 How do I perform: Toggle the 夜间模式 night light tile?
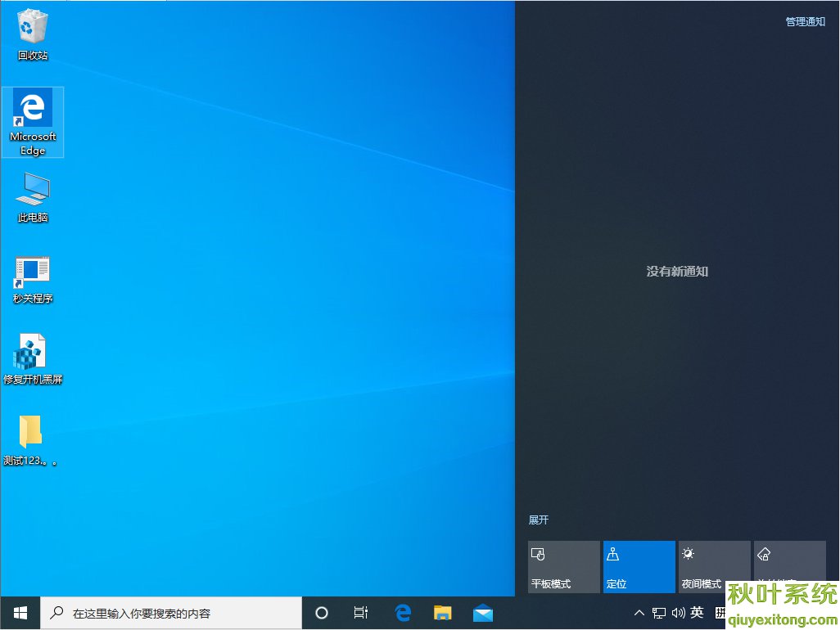[714, 567]
